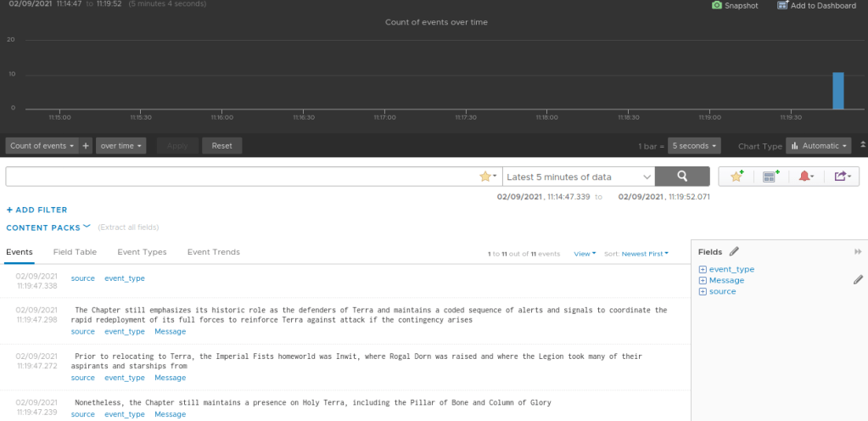Click the Message link in the 11:19:47.272 event
Viewport: 868px width, 421px height.
171,378
